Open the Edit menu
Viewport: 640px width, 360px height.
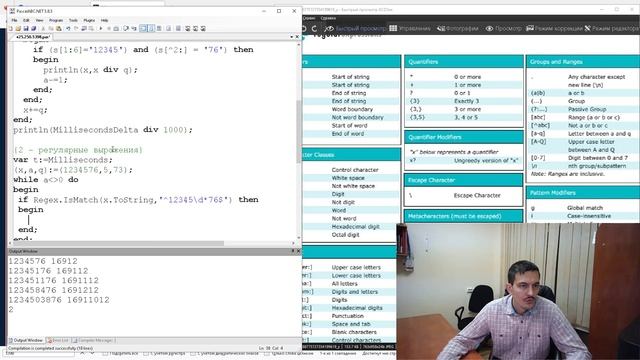[x=26, y=20]
